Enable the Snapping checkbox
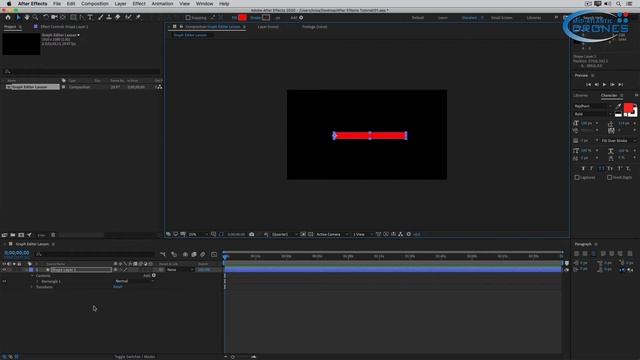 pyautogui.click(x=188, y=18)
